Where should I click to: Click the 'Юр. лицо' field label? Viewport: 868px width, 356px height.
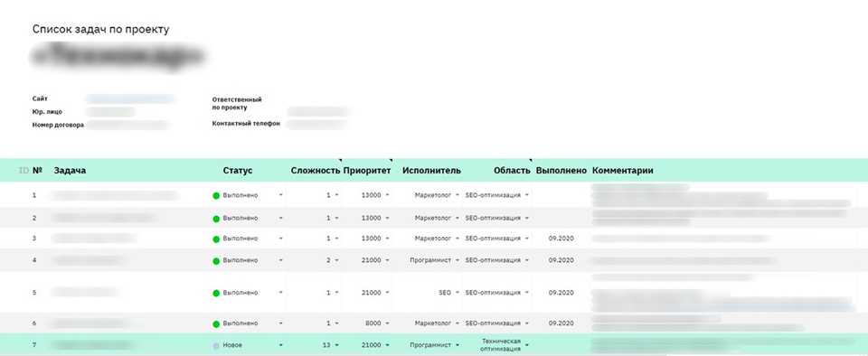tap(47, 112)
